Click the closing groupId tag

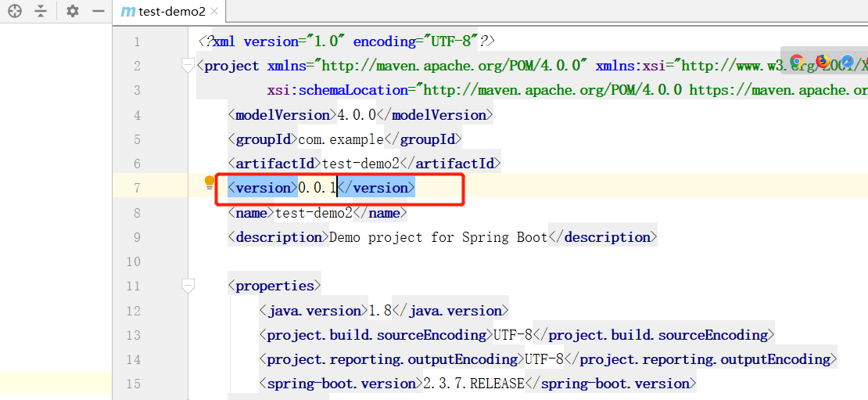click(x=423, y=139)
